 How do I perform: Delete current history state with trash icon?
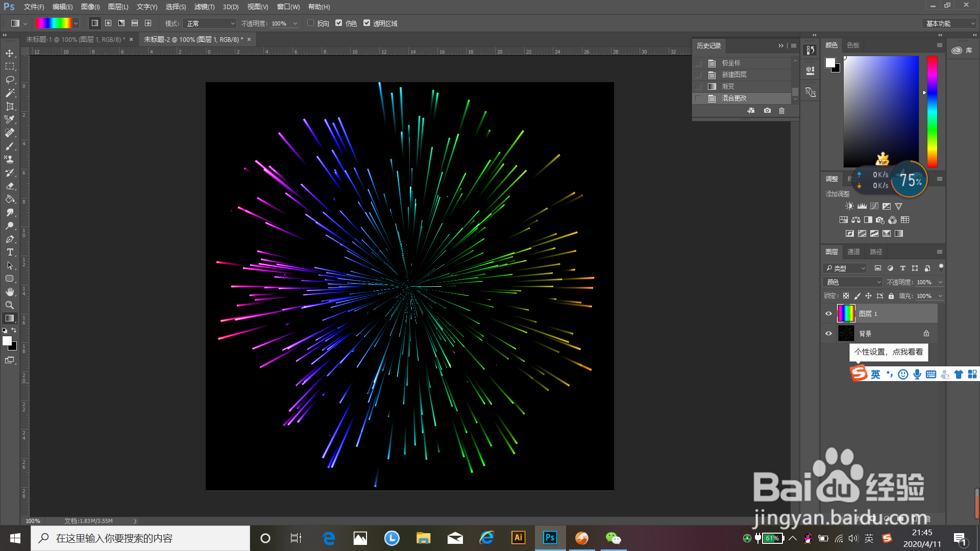click(781, 111)
